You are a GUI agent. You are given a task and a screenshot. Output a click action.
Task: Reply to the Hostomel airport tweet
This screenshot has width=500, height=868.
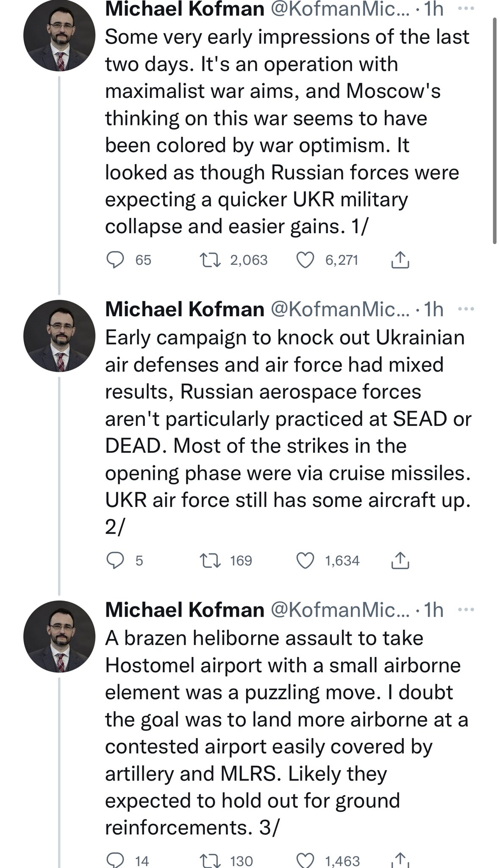tap(115, 860)
